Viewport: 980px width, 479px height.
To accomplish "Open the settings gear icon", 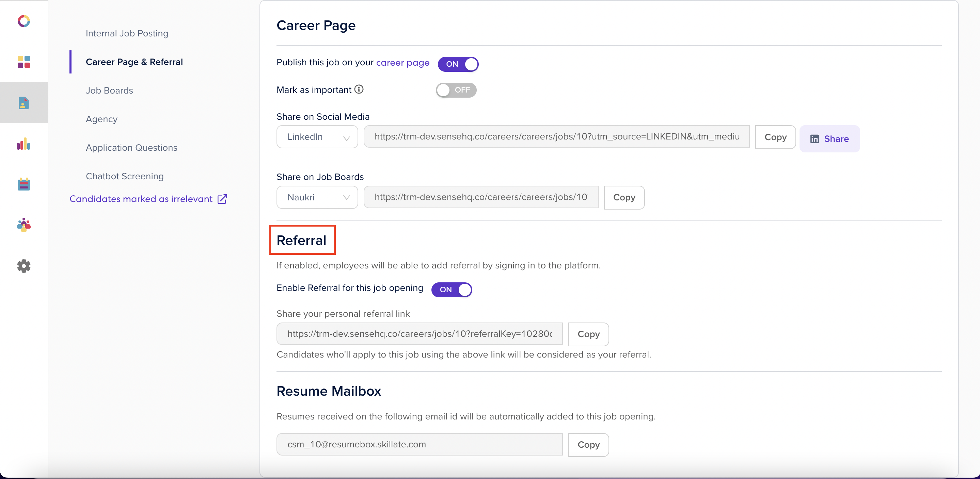I will pos(23,266).
